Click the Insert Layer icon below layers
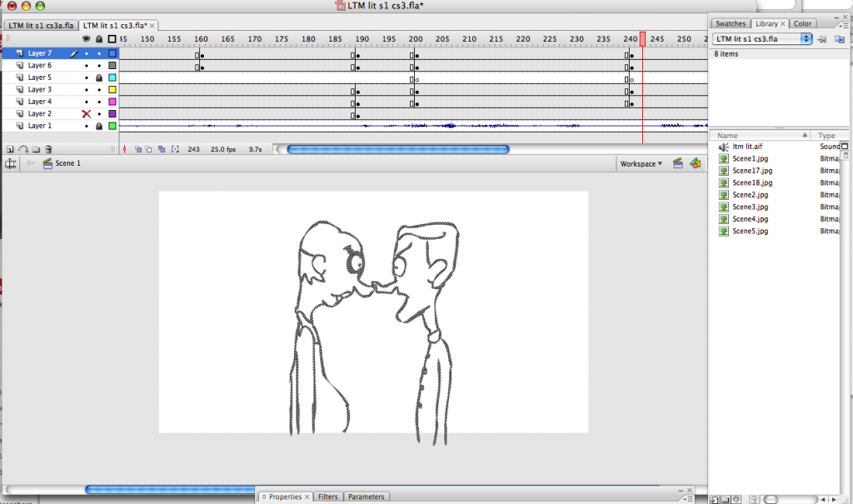The image size is (853, 504). pyautogui.click(x=10, y=149)
